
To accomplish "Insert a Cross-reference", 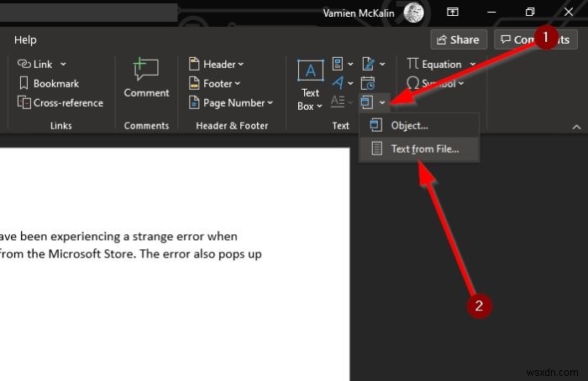I will tap(61, 103).
